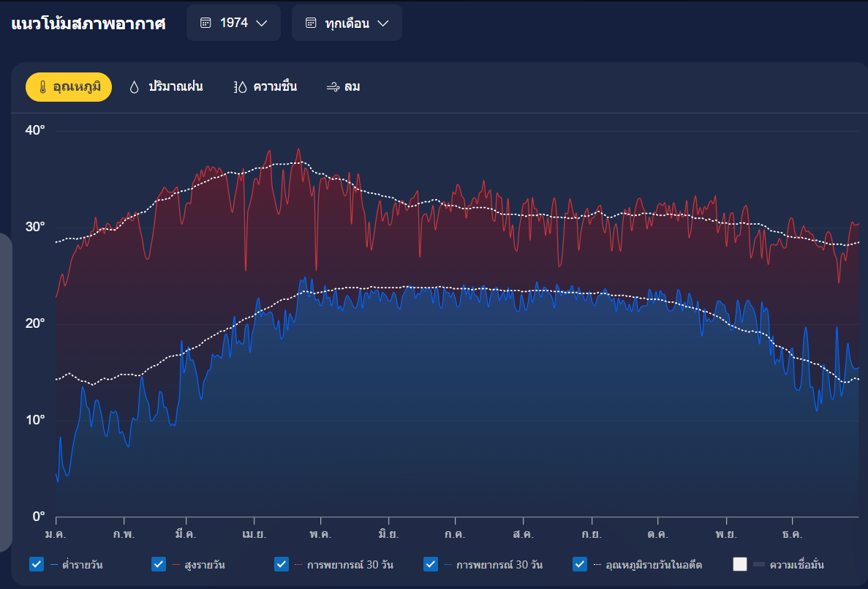Expand the ทุกเดือน month dropdown chevron
This screenshot has width=868, height=589.
pyautogui.click(x=383, y=23)
